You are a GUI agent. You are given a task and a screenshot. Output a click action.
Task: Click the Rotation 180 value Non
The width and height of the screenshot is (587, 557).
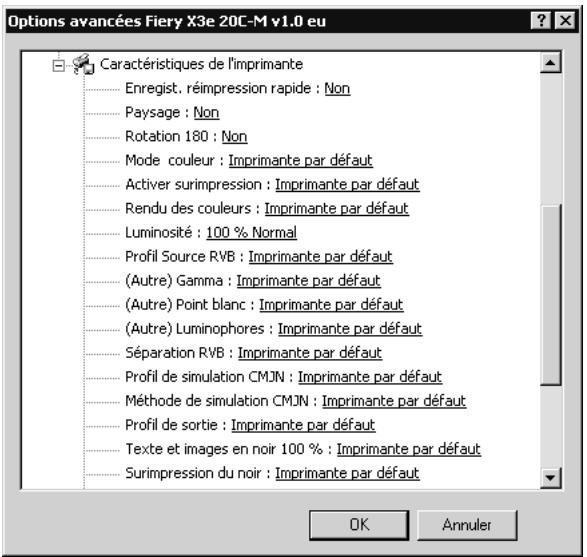[234, 137]
